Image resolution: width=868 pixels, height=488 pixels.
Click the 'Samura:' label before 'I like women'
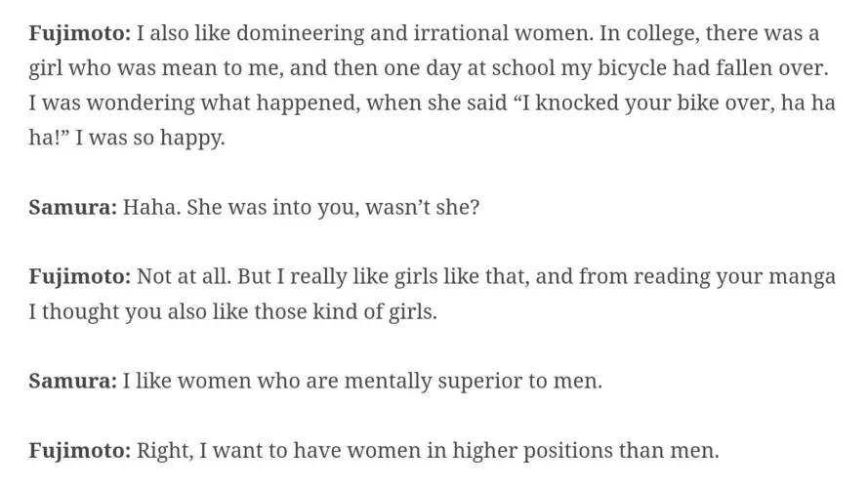[x=72, y=381]
